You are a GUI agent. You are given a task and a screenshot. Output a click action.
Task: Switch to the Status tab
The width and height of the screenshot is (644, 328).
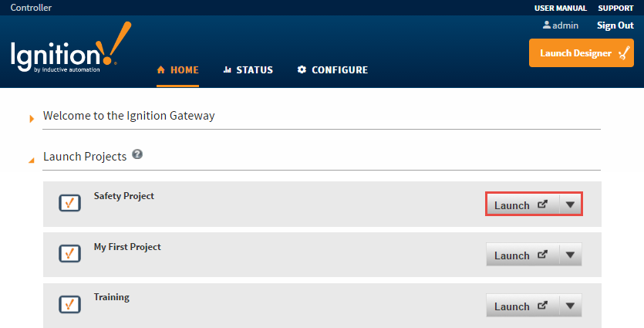click(248, 69)
